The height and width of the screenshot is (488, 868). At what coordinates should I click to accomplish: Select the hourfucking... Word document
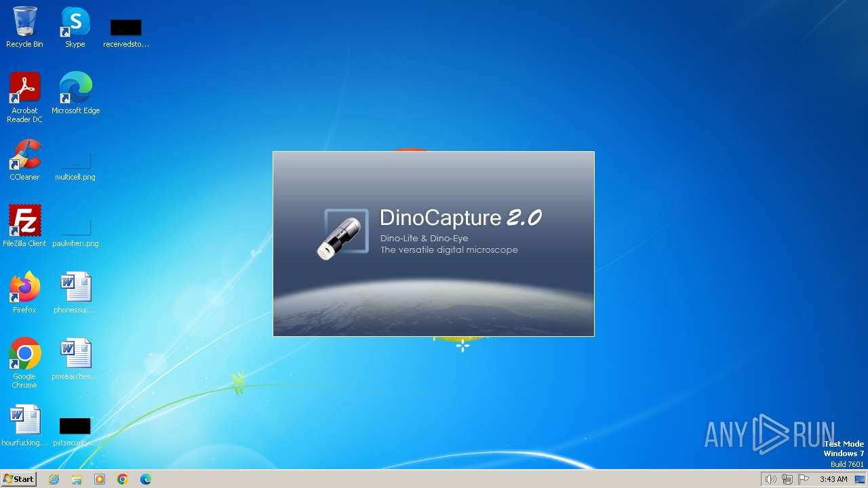point(24,426)
